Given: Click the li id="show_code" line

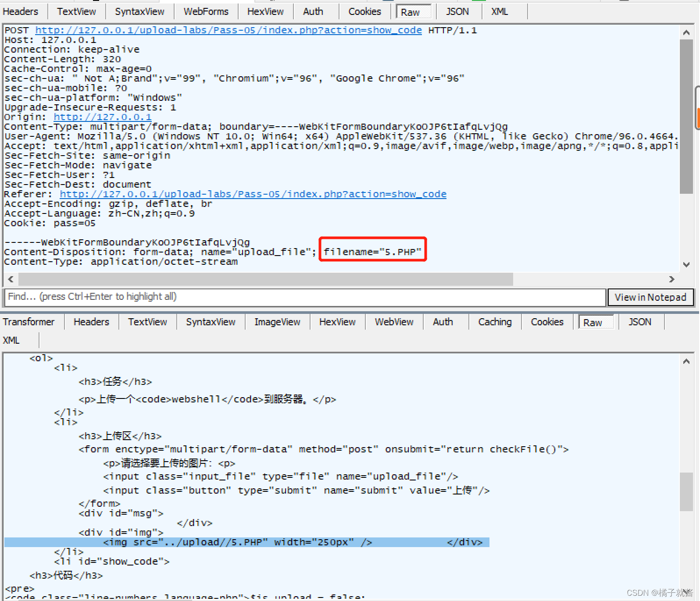Looking at the screenshot, I should 112,562.
